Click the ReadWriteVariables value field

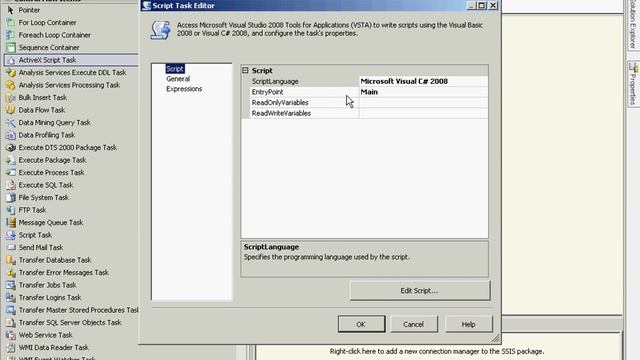click(423, 113)
